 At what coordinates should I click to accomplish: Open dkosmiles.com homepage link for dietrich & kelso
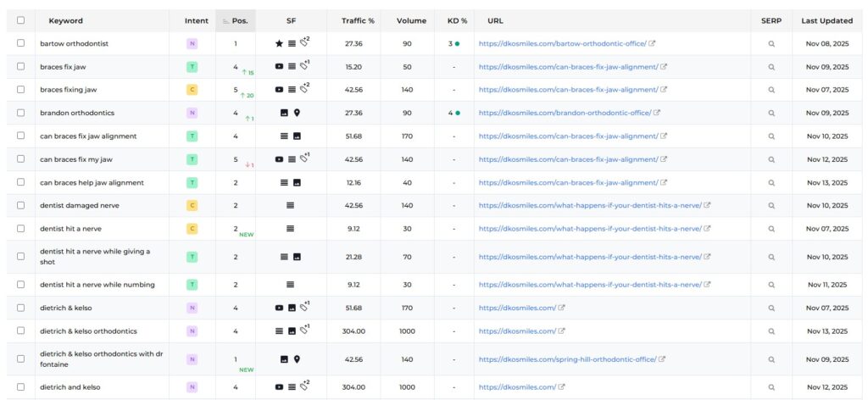tap(517, 308)
